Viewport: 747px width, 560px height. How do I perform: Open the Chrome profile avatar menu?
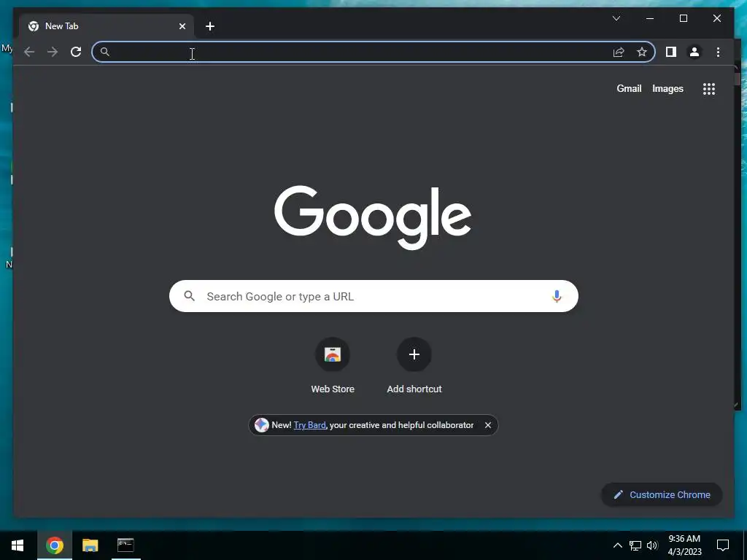[694, 52]
